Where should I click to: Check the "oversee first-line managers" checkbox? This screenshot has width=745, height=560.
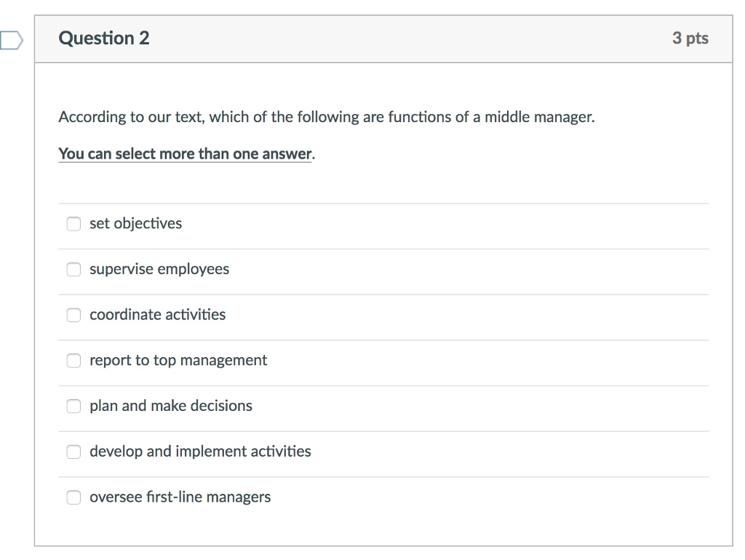click(73, 497)
